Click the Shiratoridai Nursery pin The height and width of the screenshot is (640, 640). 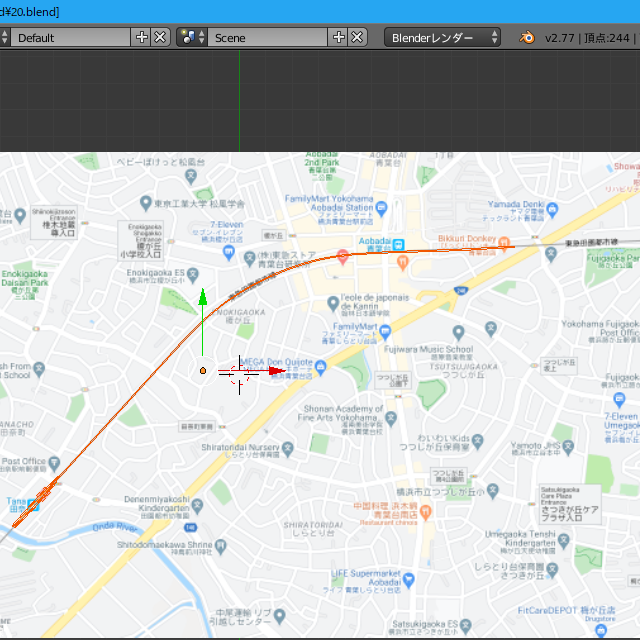point(288,448)
